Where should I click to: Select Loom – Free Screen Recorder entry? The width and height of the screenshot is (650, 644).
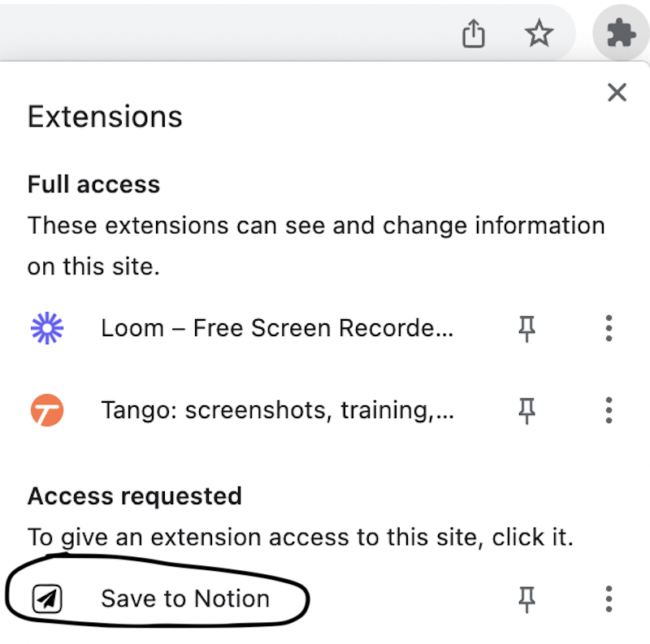point(277,328)
